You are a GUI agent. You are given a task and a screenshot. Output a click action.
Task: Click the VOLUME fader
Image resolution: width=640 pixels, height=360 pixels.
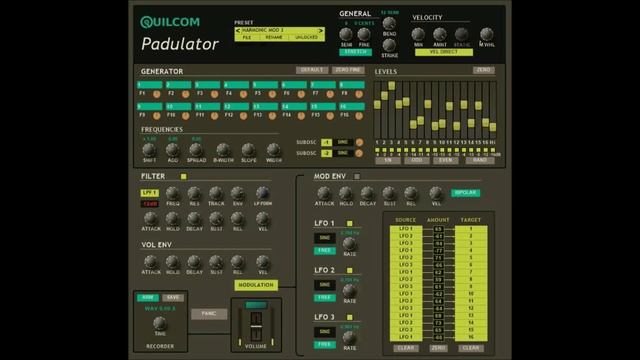[x=256, y=327]
